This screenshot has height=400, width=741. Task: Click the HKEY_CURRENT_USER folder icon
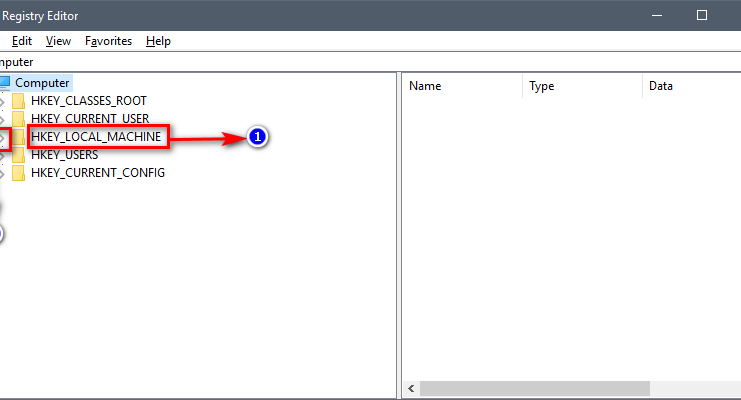tap(18, 119)
